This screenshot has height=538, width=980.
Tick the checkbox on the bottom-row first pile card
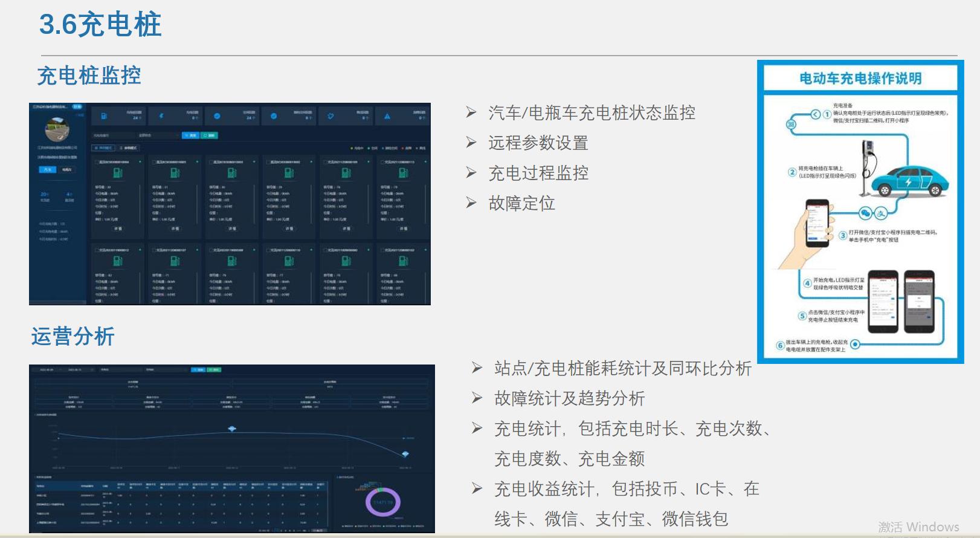tap(96, 250)
